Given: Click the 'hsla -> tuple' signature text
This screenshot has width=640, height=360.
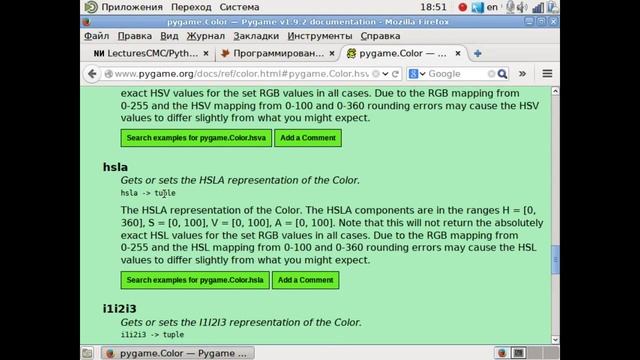Looking at the screenshot, I should (148, 193).
